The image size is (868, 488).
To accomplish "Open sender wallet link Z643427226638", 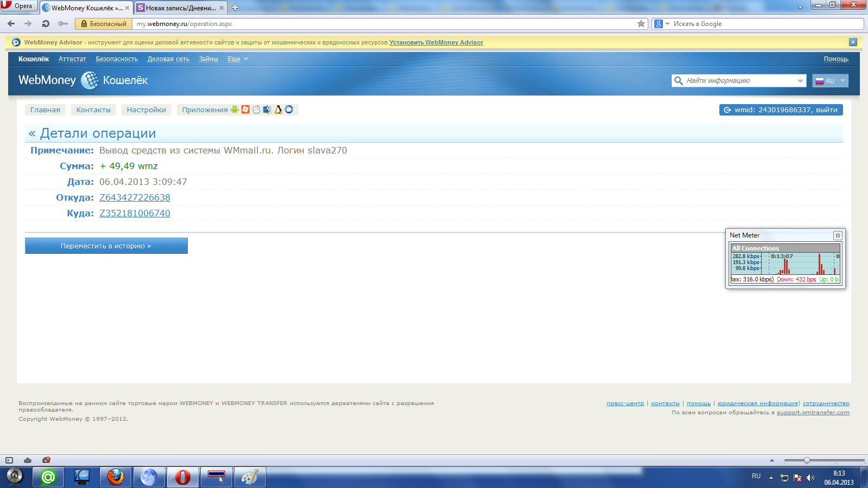I will coord(135,198).
